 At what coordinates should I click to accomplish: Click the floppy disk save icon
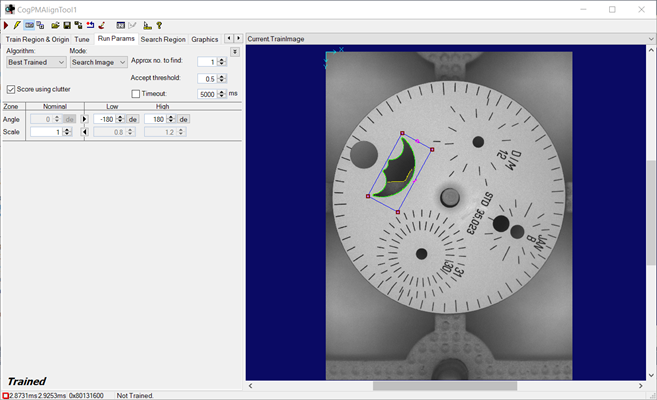tap(67, 25)
